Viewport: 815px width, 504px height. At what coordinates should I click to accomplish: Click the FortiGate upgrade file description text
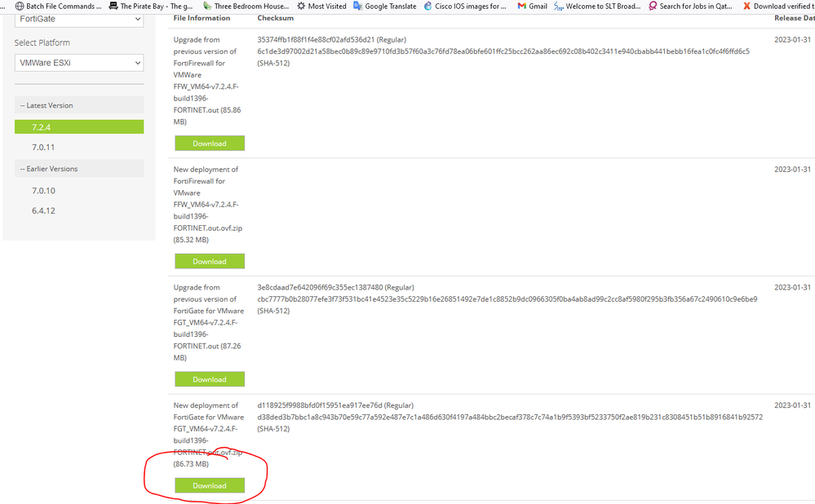[208, 322]
